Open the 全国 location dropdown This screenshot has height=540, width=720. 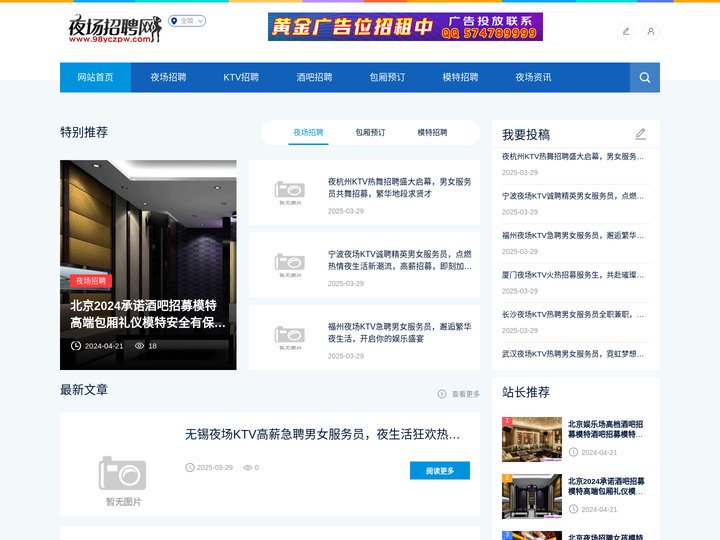point(187,21)
